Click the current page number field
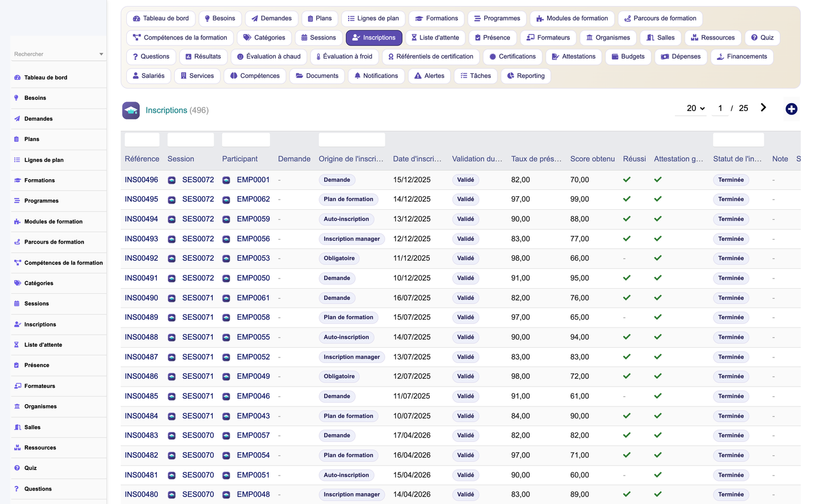The image size is (815, 504). (x=720, y=108)
